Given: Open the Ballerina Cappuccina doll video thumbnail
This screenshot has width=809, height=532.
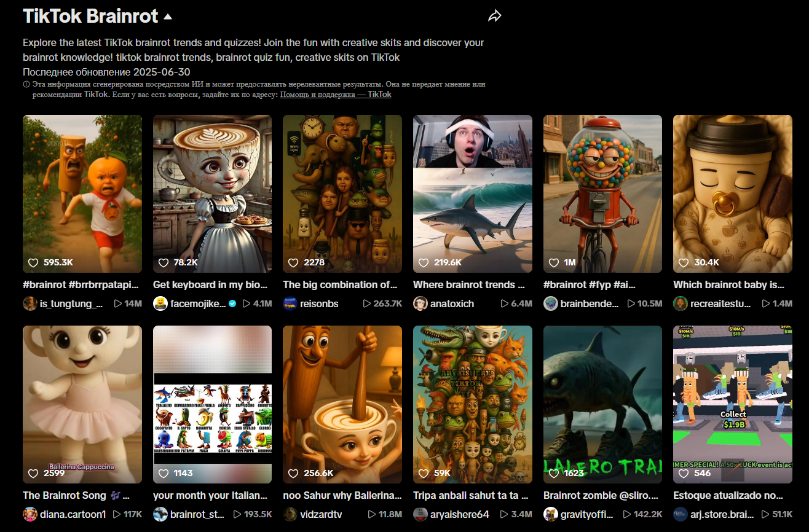Looking at the screenshot, I should click(x=82, y=404).
